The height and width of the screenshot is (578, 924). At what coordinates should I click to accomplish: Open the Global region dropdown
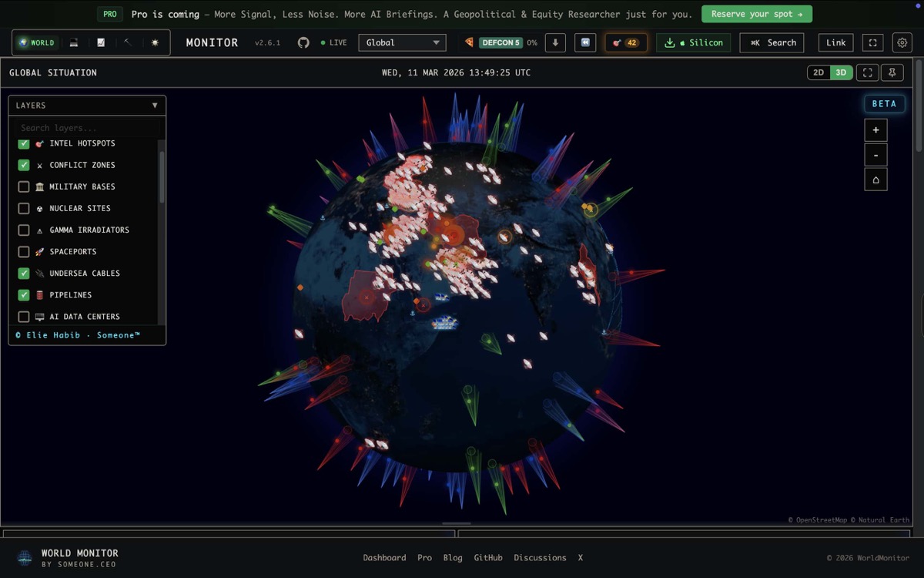pyautogui.click(x=402, y=42)
